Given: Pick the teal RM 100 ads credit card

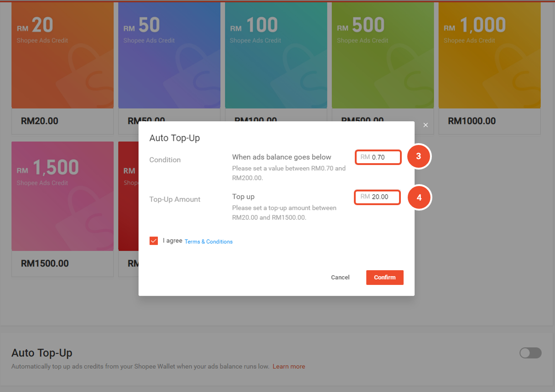Looking at the screenshot, I should click(x=276, y=55).
